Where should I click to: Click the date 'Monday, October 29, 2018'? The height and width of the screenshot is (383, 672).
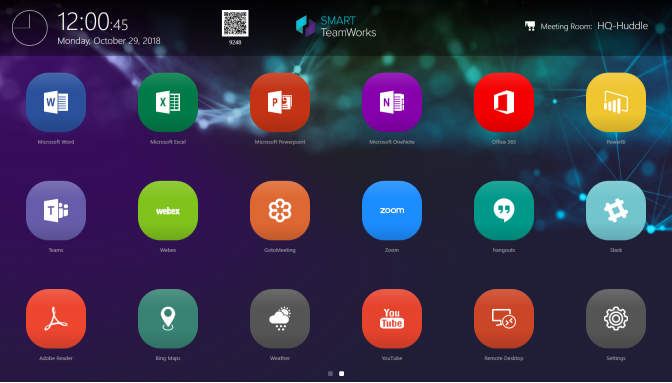(x=109, y=41)
